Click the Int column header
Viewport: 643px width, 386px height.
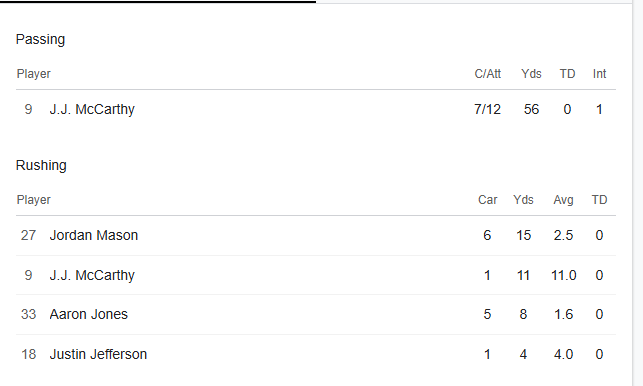[x=599, y=74]
